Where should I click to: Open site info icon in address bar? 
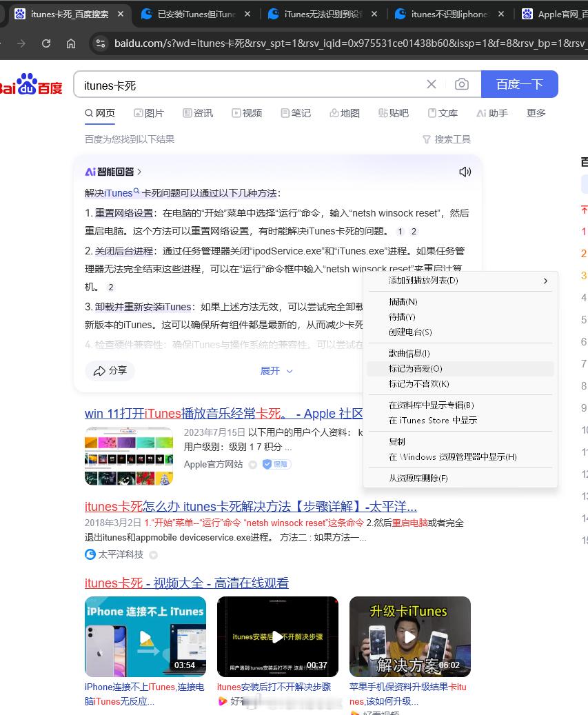(x=100, y=43)
